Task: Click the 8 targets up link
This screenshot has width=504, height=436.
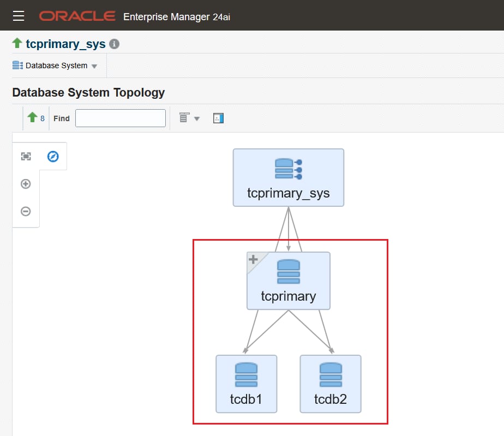Action: tap(43, 118)
